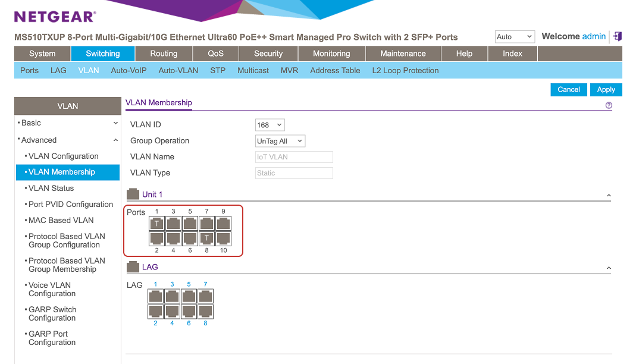Open the Help tab
The height and width of the screenshot is (364, 636).
coord(464,54)
